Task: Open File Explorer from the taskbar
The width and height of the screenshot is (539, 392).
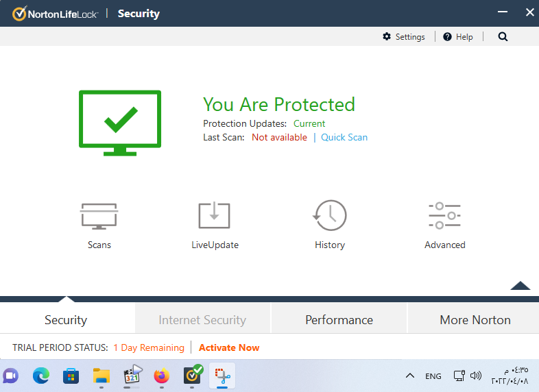Action: (101, 376)
